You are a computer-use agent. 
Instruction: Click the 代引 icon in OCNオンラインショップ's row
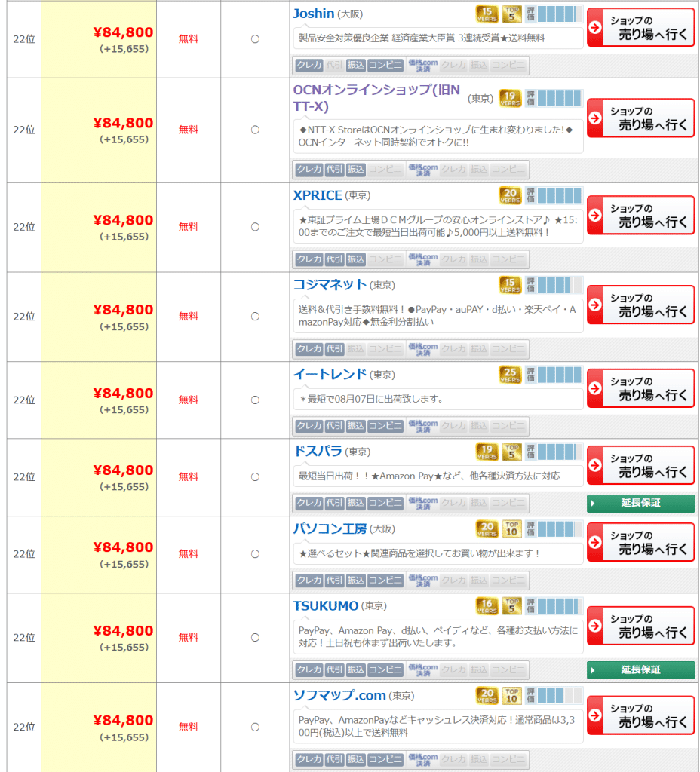(x=334, y=170)
